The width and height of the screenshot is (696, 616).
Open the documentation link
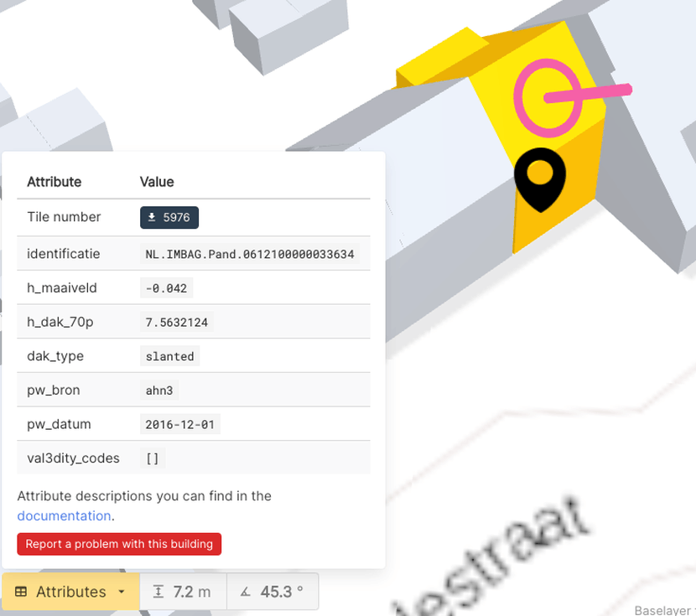click(x=64, y=515)
